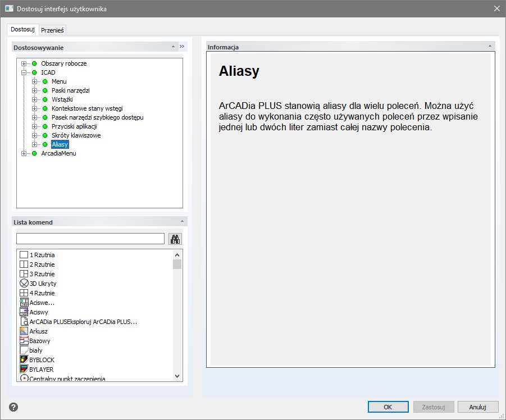Viewport: 506px width, 420px height.
Task: Expand the Obszary robocze tree node
Action: click(x=24, y=63)
